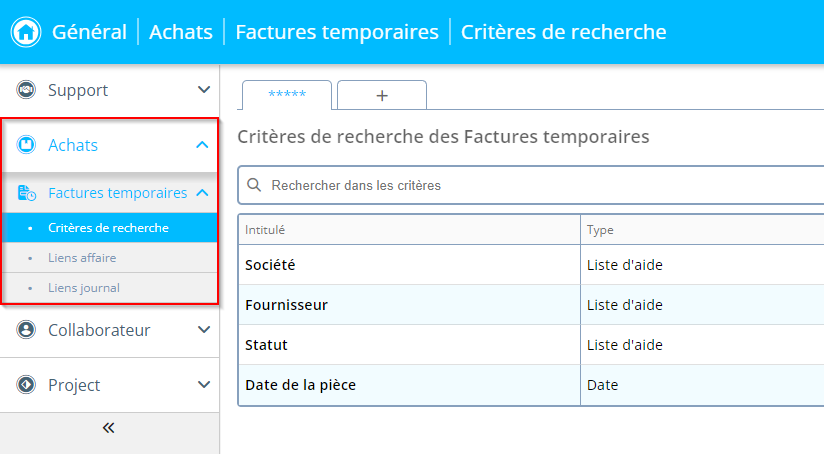Click the Achats shopping icon
This screenshot has width=824, height=454.
[x=26, y=145]
